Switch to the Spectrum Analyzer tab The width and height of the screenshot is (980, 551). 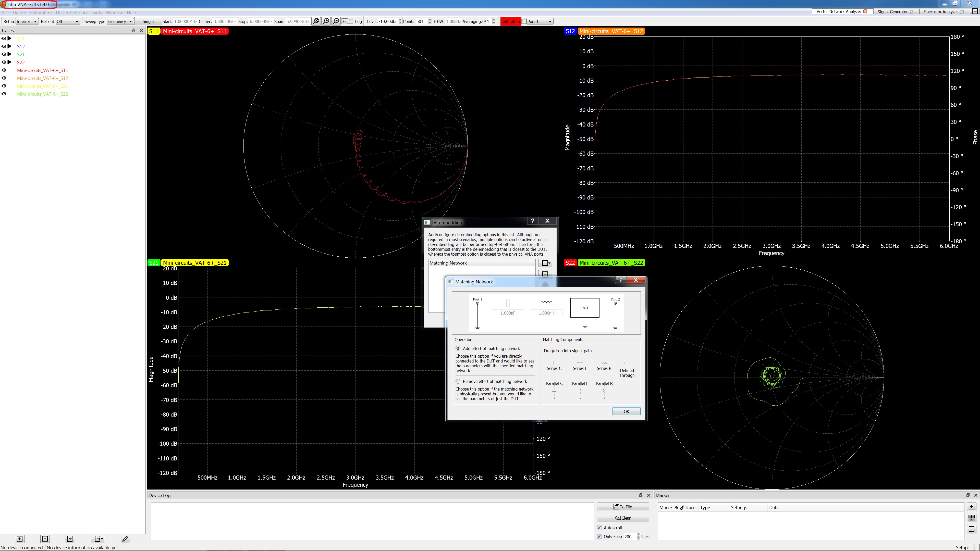[x=940, y=11]
